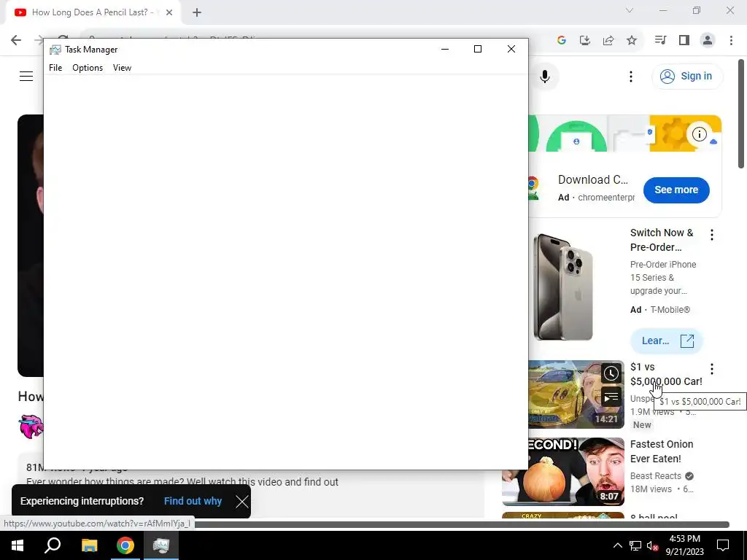
Task: Click the muted volume tray icon
Action: pos(653,545)
